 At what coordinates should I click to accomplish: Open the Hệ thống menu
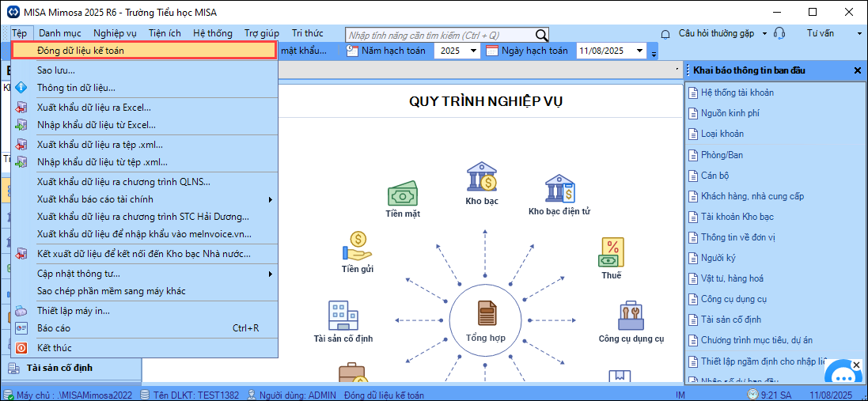click(x=213, y=33)
